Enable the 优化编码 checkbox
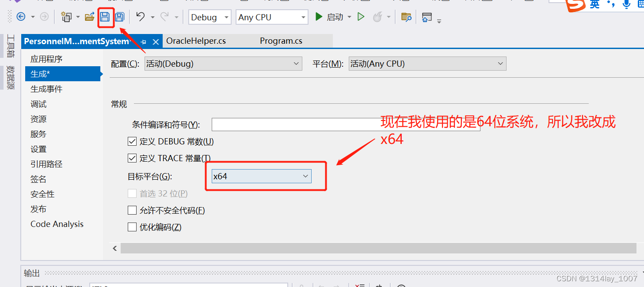 pyautogui.click(x=132, y=227)
